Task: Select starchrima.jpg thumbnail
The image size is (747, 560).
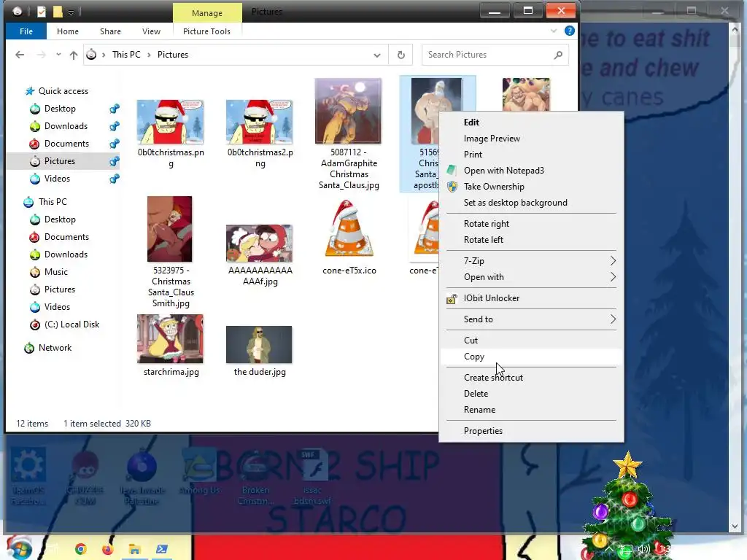Action: [171, 339]
